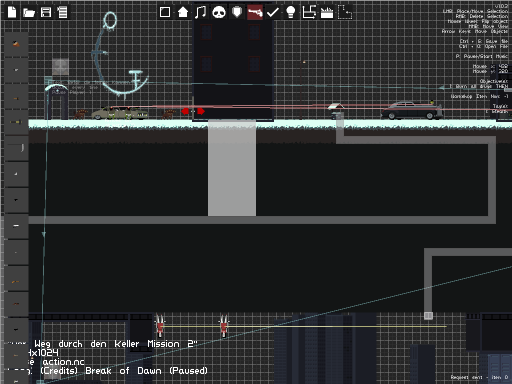
Task: Save the level with the floppy disk icon
Action: click(46, 12)
